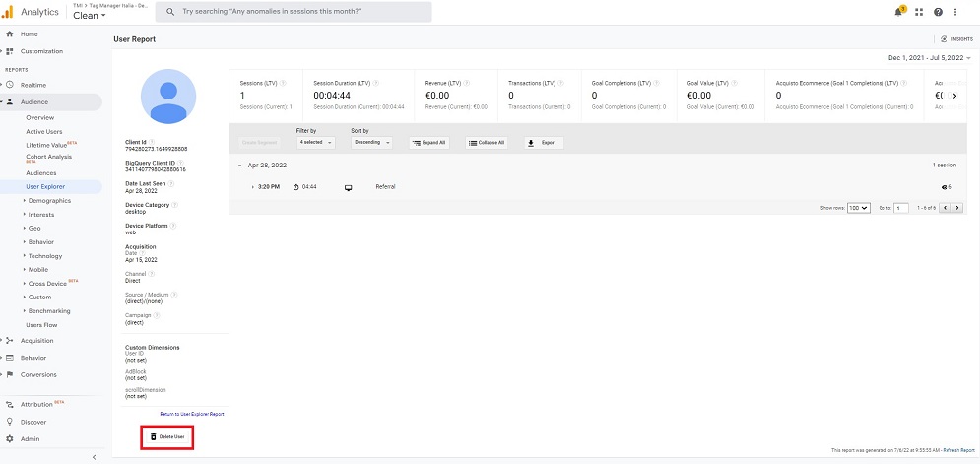Screen dimensions: 980x464
Task: Expand the 3:20 PM session row
Action: (252, 187)
